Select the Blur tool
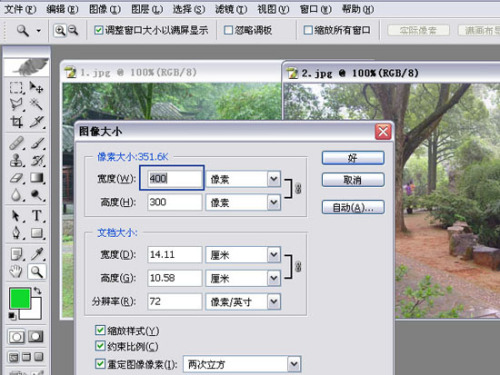This screenshot has height=375, width=500. click(x=16, y=195)
